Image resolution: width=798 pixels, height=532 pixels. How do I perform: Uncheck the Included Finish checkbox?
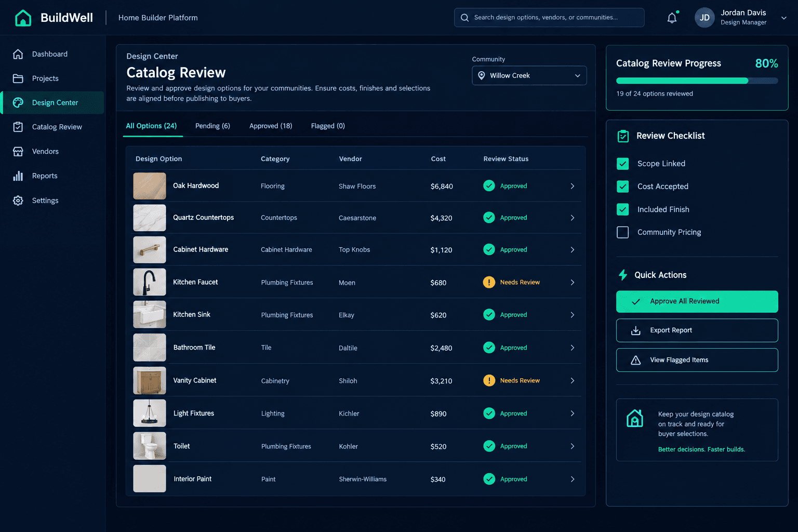click(x=622, y=209)
